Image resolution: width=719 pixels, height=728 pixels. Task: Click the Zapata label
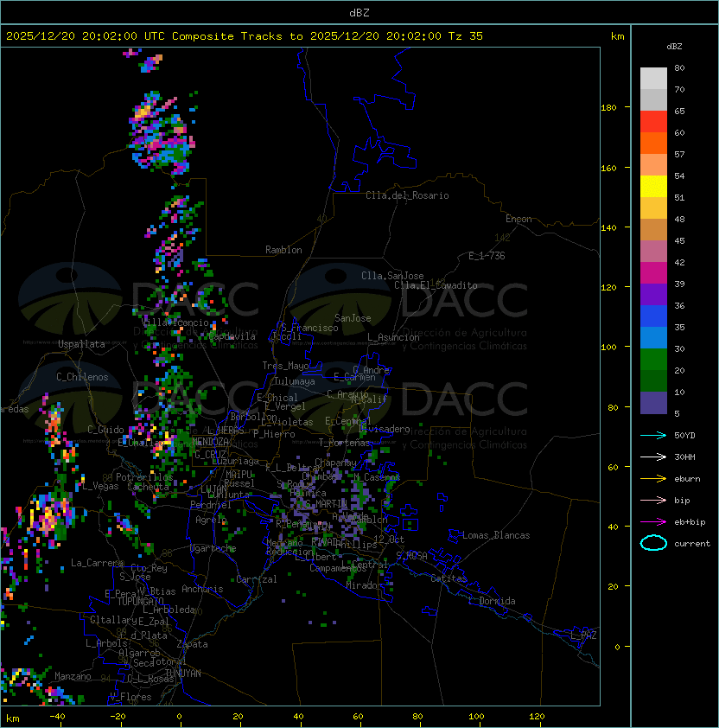pos(192,644)
